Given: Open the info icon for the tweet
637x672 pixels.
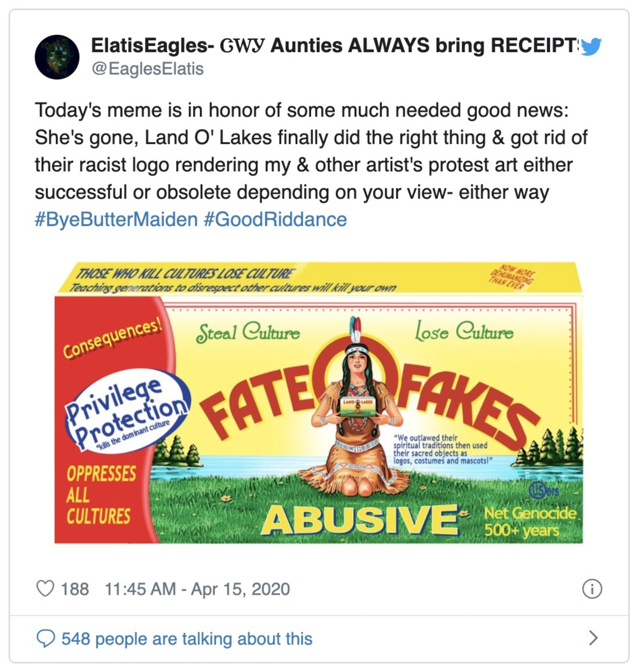Looking at the screenshot, I should coord(592,589).
